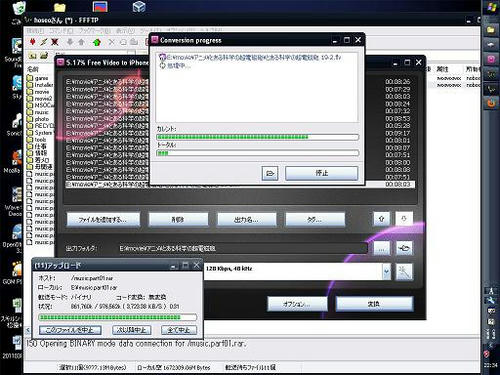
Task: Open the OpenOffice desktop icon
Action: click(x=16, y=232)
